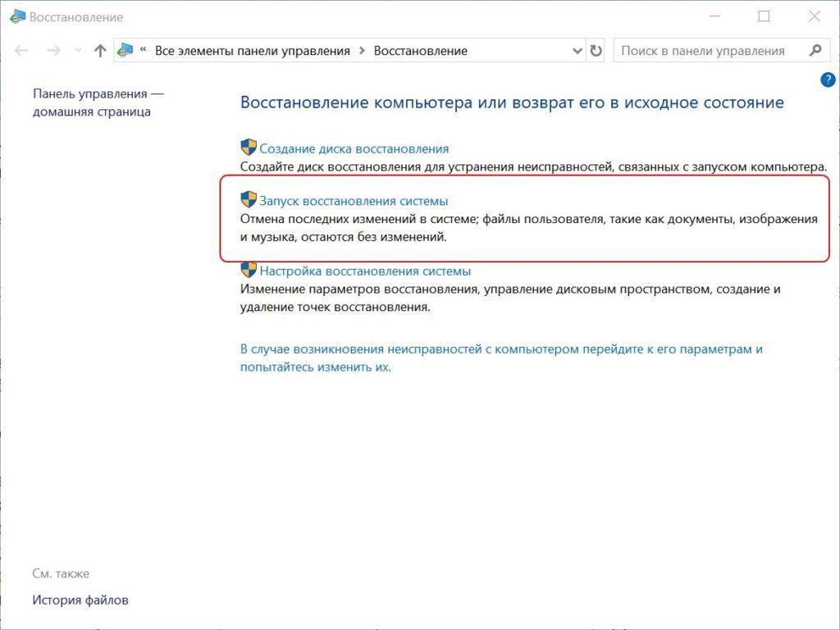Open help with the blue question mark
Screen dimensions: 840x630
[828, 80]
